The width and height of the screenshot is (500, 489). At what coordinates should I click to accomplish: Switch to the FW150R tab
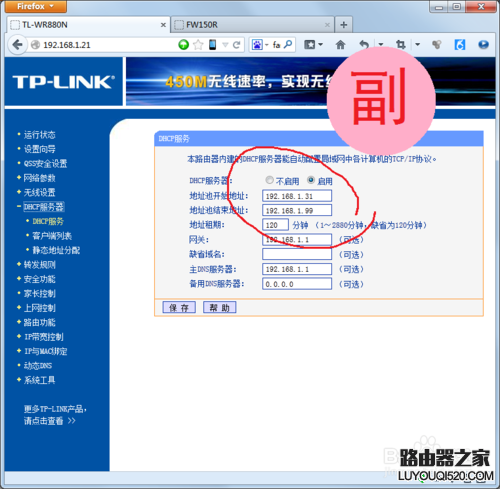click(252, 25)
